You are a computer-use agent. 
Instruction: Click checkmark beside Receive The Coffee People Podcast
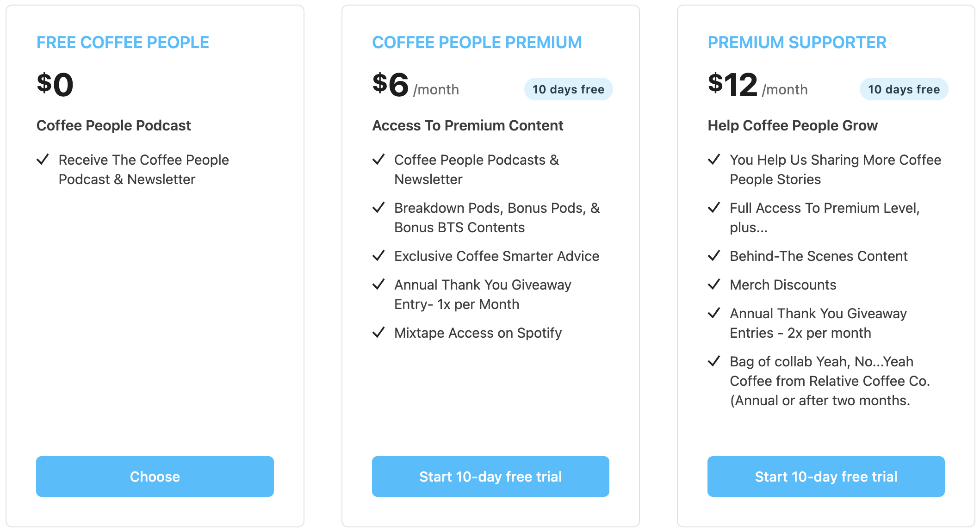point(43,160)
